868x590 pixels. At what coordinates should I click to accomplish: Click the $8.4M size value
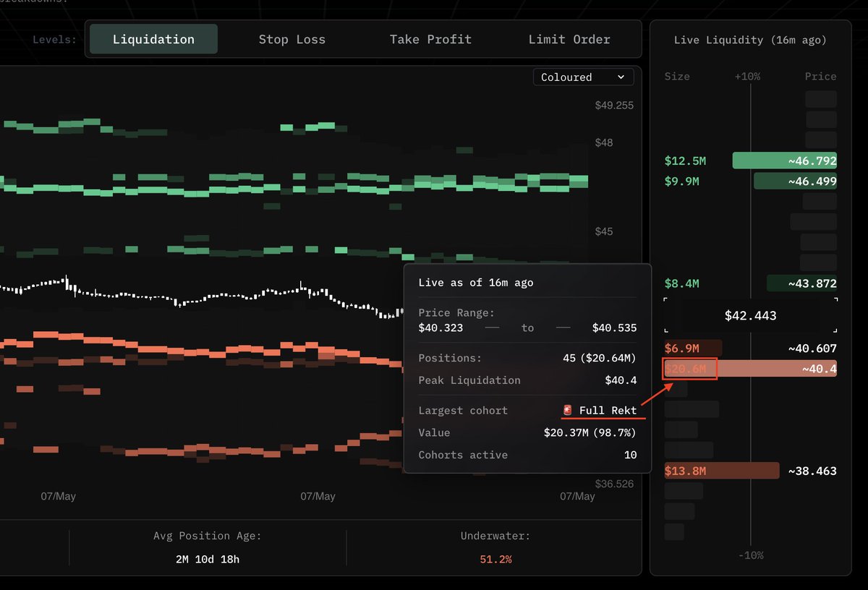coord(682,283)
